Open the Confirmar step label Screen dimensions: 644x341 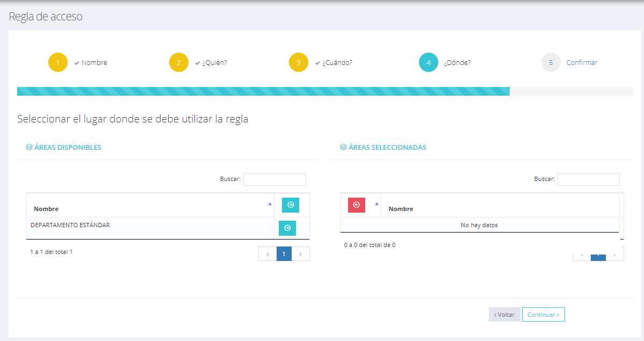point(582,63)
